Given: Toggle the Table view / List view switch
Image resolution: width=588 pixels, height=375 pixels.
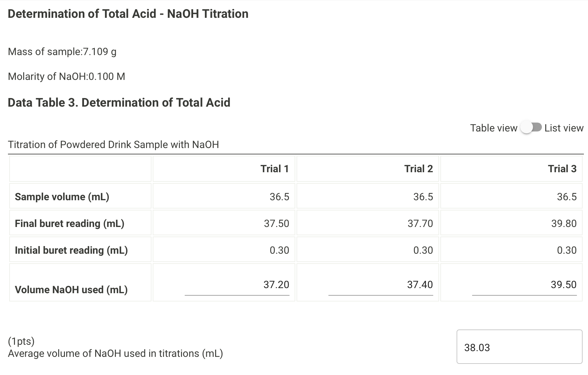Looking at the screenshot, I should point(531,128).
